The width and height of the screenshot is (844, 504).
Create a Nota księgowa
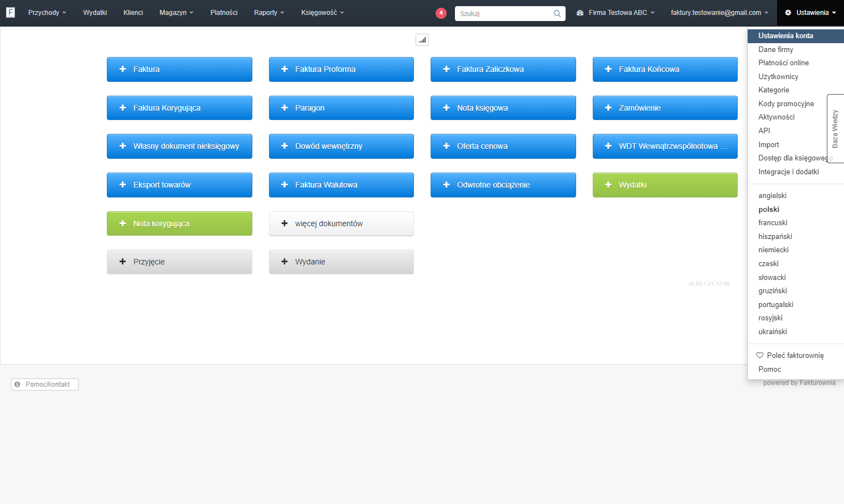503,108
